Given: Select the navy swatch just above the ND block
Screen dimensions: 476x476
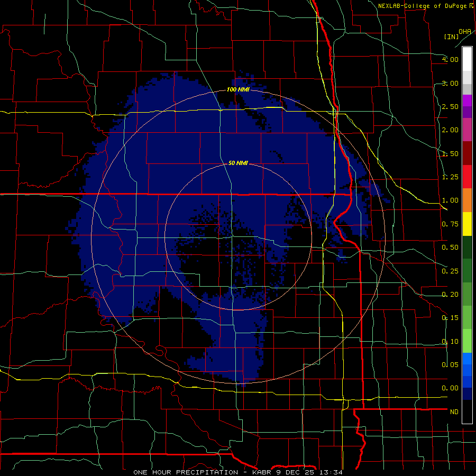Looking at the screenshot, I should pos(467,394).
